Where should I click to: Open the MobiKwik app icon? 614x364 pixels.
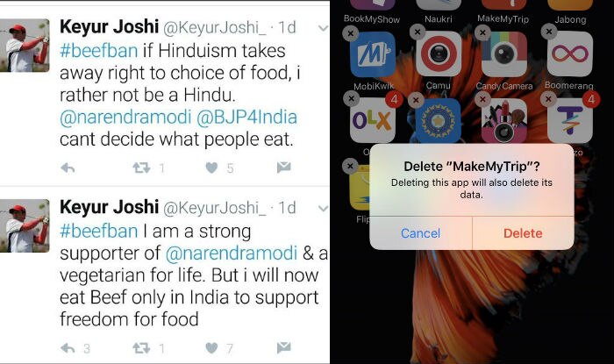point(373,54)
